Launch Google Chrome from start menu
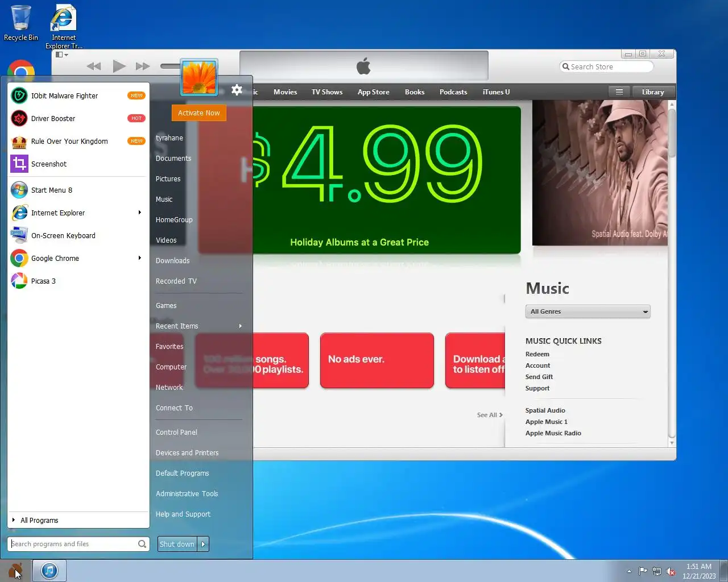Image resolution: width=728 pixels, height=582 pixels. (x=78, y=258)
